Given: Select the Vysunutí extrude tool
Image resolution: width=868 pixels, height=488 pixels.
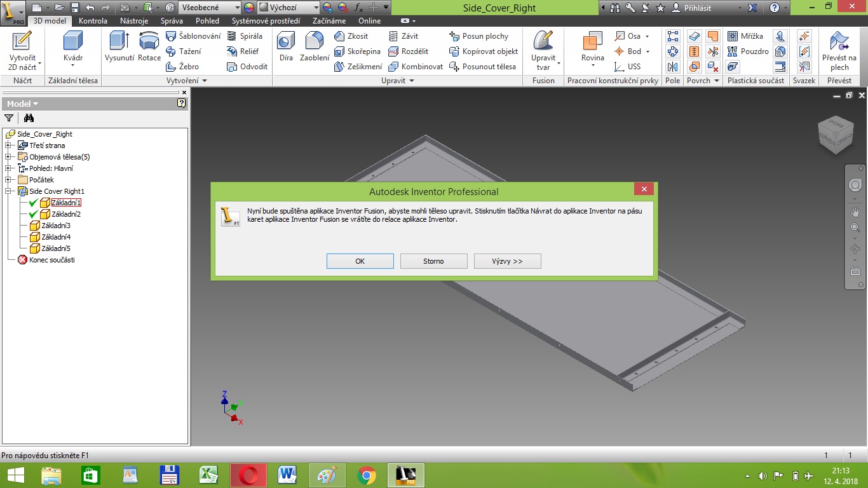Looking at the screenshot, I should 119,47.
